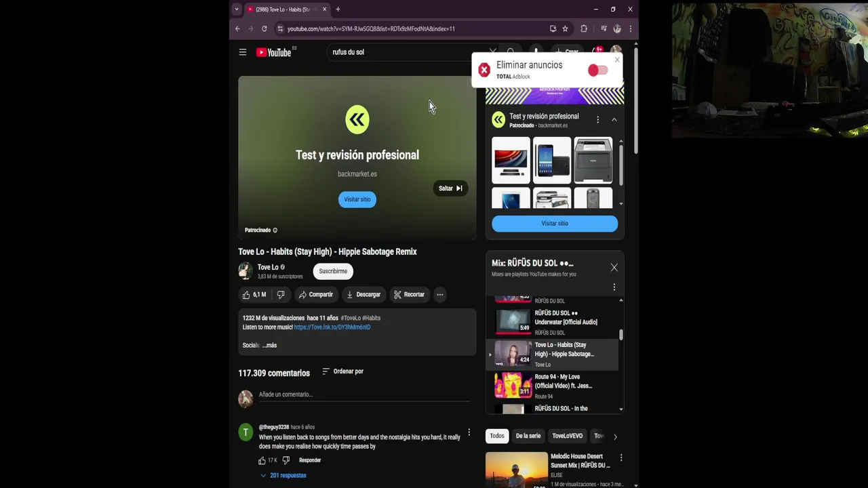Viewport: 868px width, 488px height.
Task: Open options menu for @theguy3238 comment
Action: click(469, 432)
